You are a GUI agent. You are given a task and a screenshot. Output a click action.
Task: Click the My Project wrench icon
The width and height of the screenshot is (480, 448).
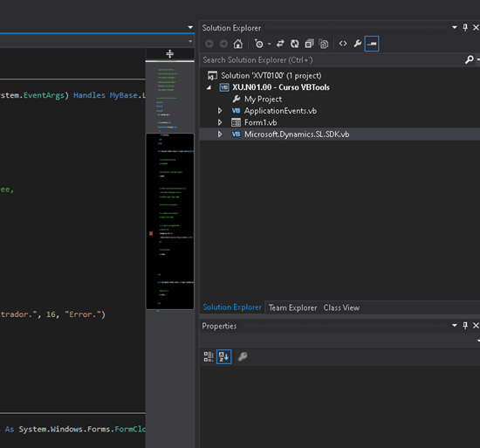pyautogui.click(x=237, y=99)
